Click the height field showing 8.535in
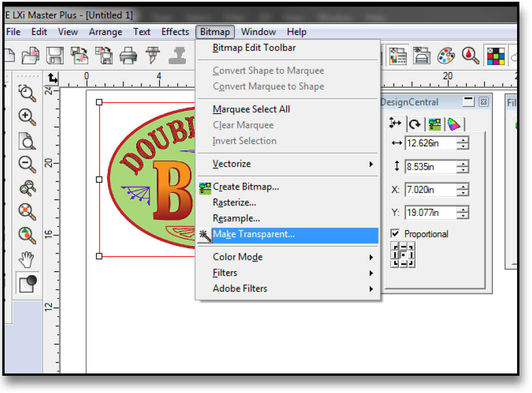532x393 pixels. (430, 167)
